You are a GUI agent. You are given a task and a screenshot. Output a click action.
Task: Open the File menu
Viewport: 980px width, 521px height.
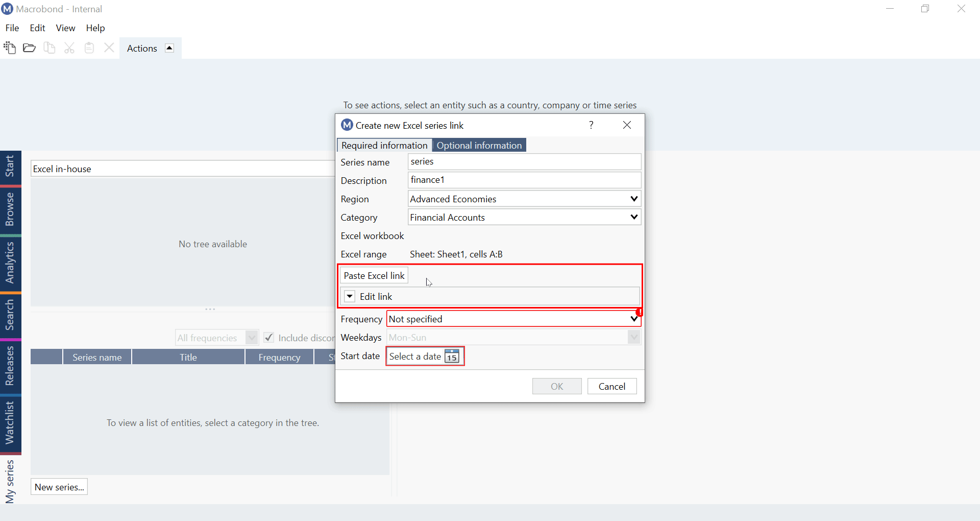12,28
